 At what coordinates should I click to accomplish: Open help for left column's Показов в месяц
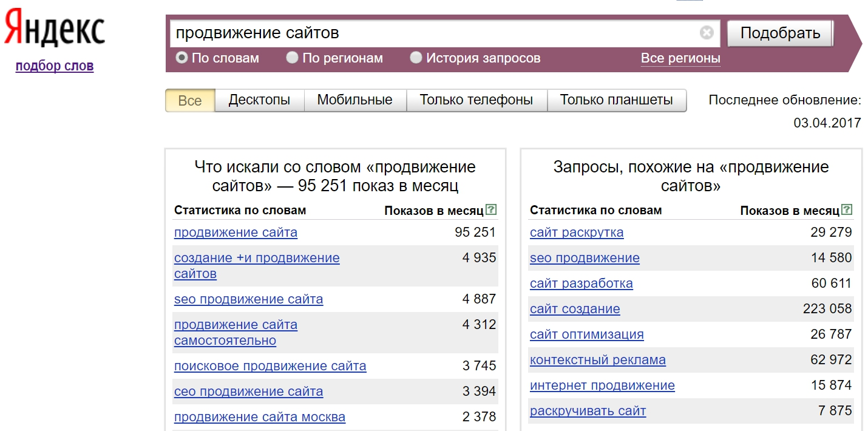pos(492,209)
